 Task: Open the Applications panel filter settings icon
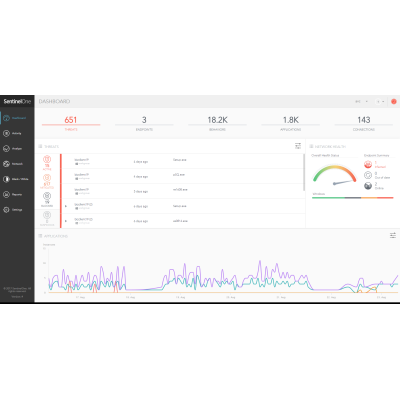click(393, 235)
